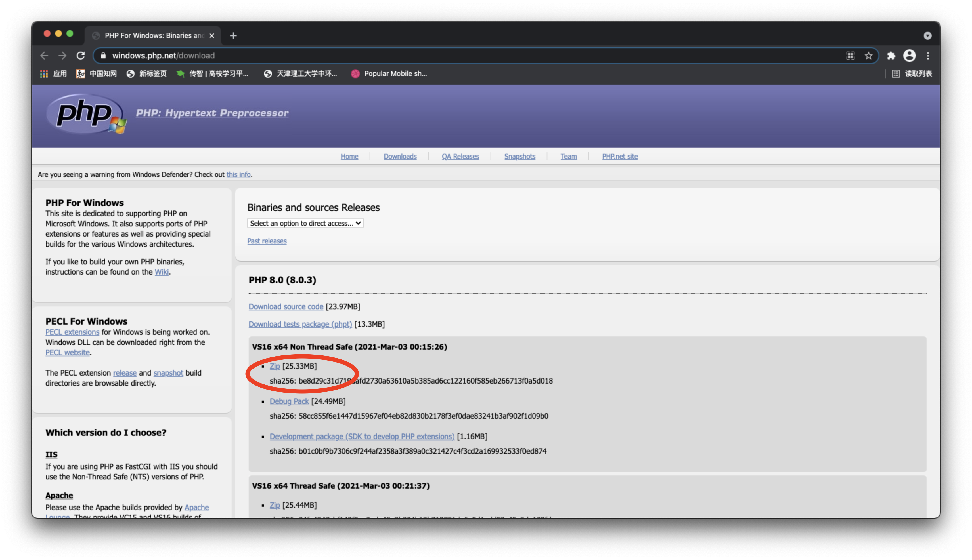972x560 pixels.
Task: Open a new tab with plus button
Action: pyautogui.click(x=233, y=36)
